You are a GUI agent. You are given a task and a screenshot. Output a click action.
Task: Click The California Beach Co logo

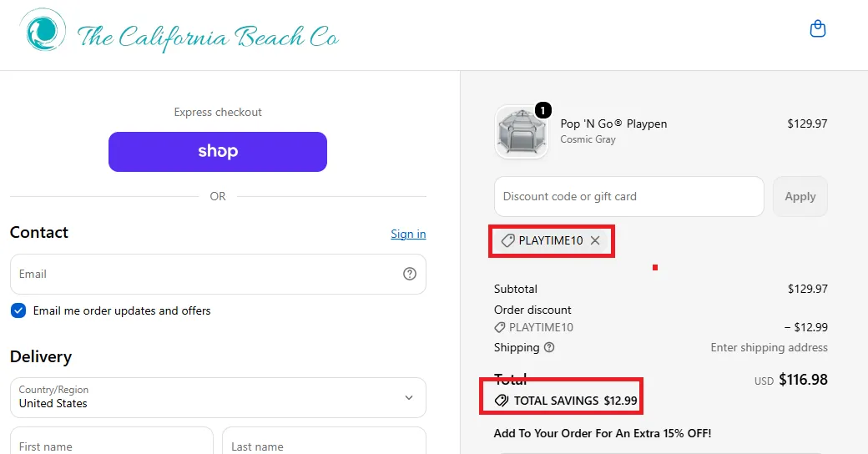(179, 31)
